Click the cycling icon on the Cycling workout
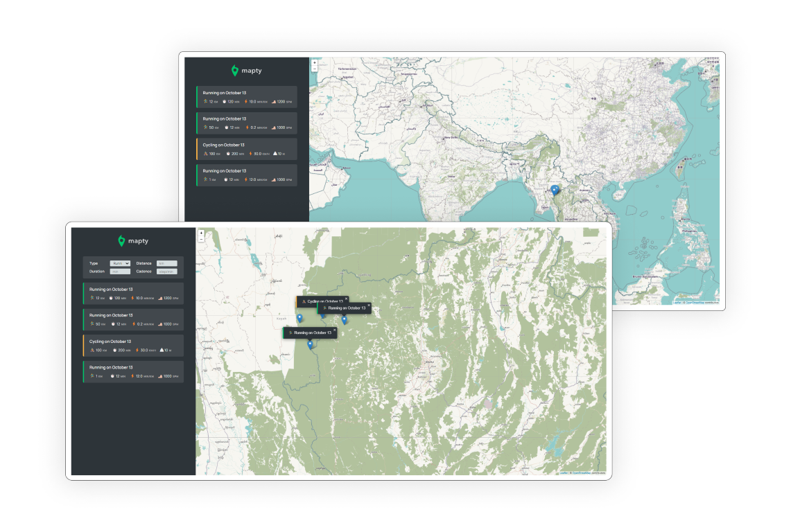Screen dimensions: 791x532 92,349
